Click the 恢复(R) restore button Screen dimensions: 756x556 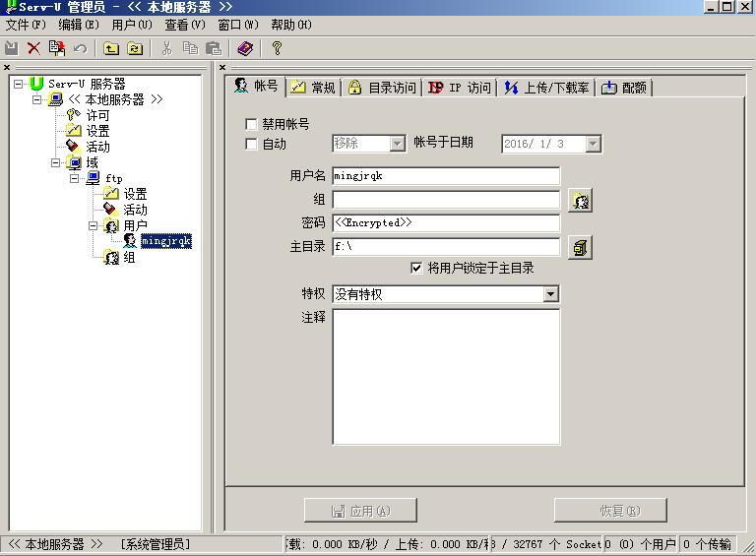pos(610,511)
